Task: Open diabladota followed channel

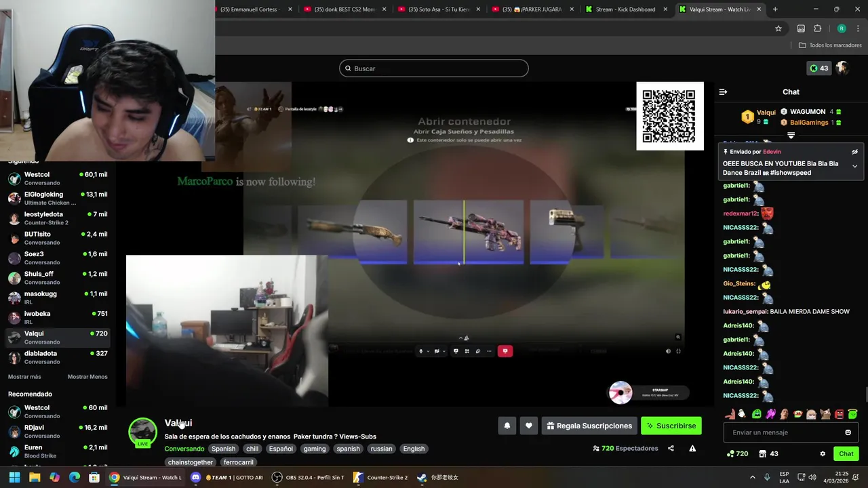Action: click(58, 357)
